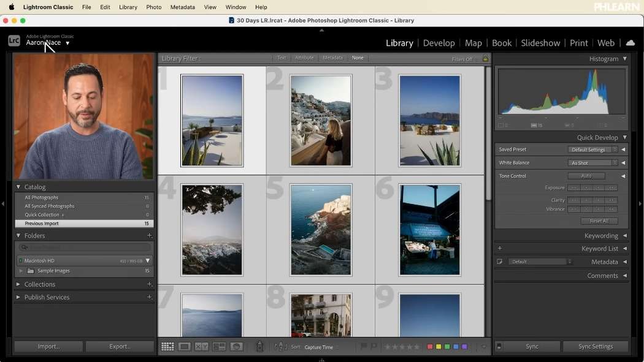644x362 pixels.
Task: Select the Painter spray can tool
Action: pos(259,347)
